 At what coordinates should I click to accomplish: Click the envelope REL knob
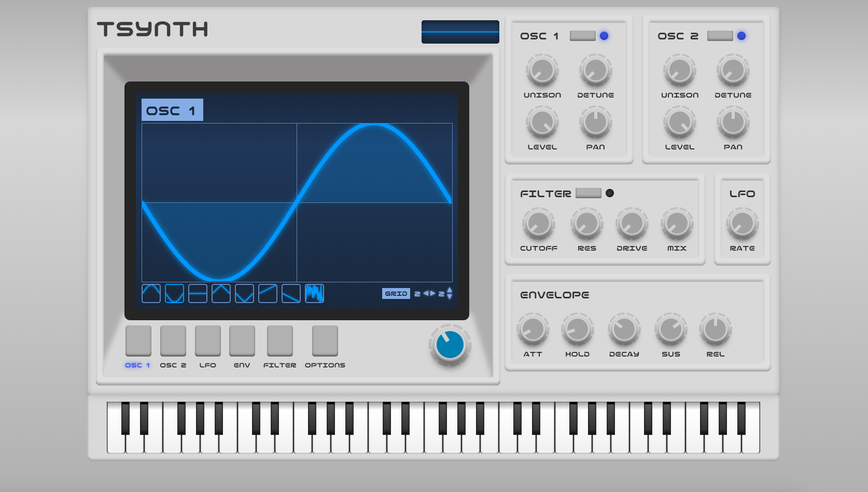coord(716,329)
